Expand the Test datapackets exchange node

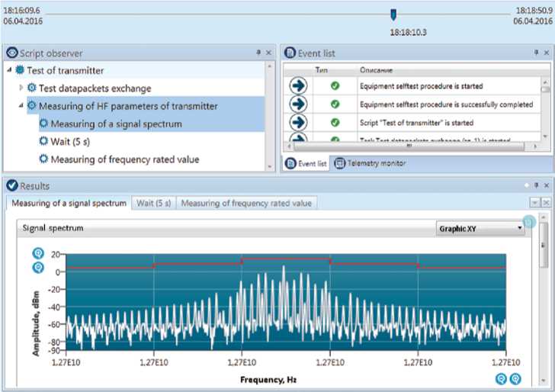click(21, 88)
